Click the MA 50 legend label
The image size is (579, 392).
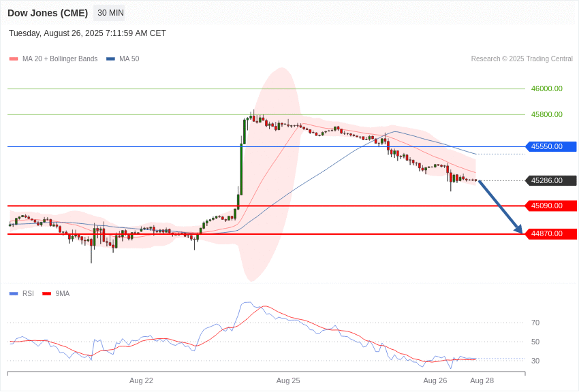tap(129, 59)
